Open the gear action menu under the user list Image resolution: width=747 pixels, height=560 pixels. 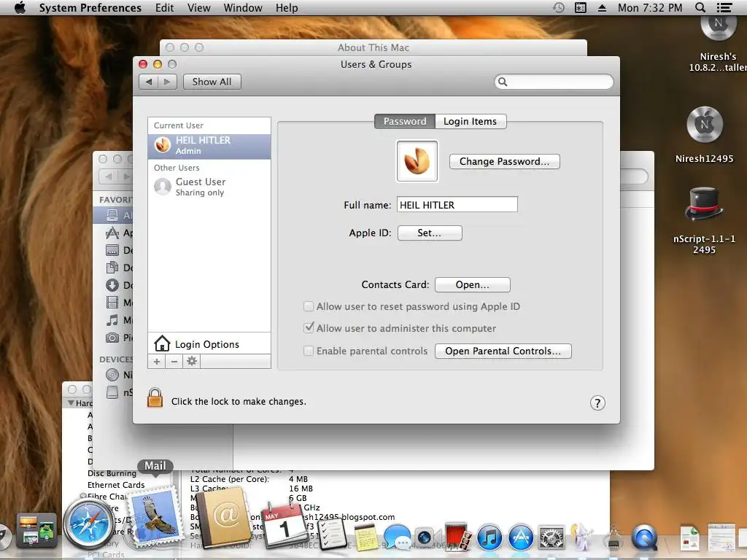click(192, 362)
